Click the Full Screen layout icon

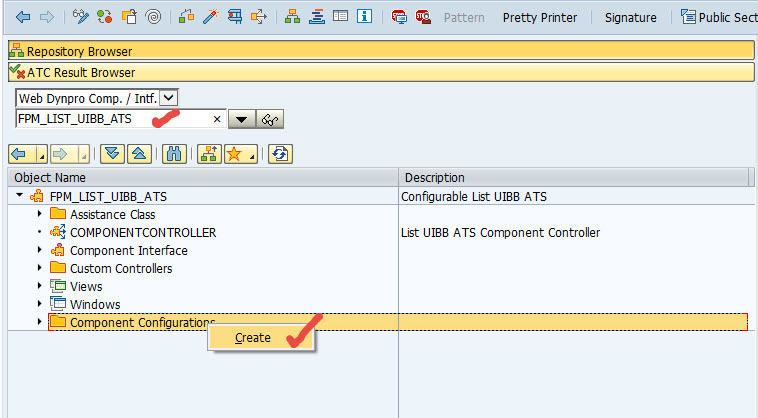point(340,17)
